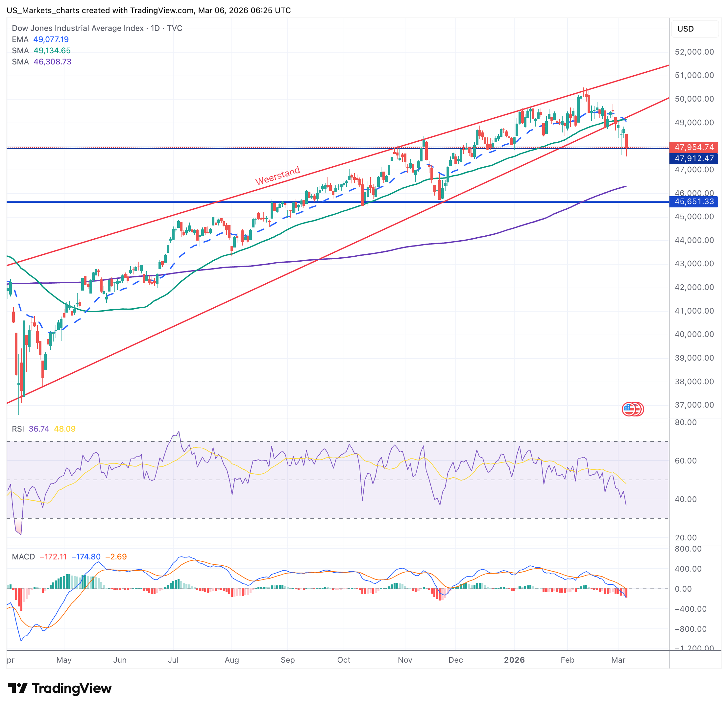Open the USD currency selector
Image resolution: width=728 pixels, height=708 pixels.
(x=694, y=29)
